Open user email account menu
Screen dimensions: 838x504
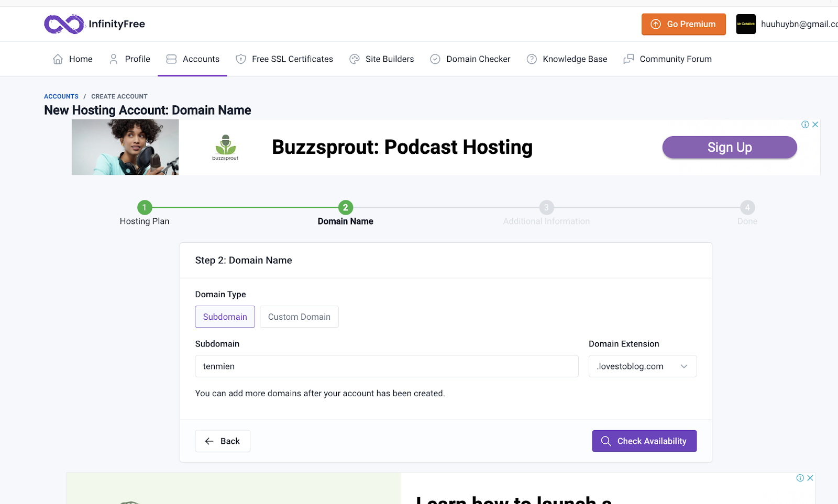click(799, 24)
